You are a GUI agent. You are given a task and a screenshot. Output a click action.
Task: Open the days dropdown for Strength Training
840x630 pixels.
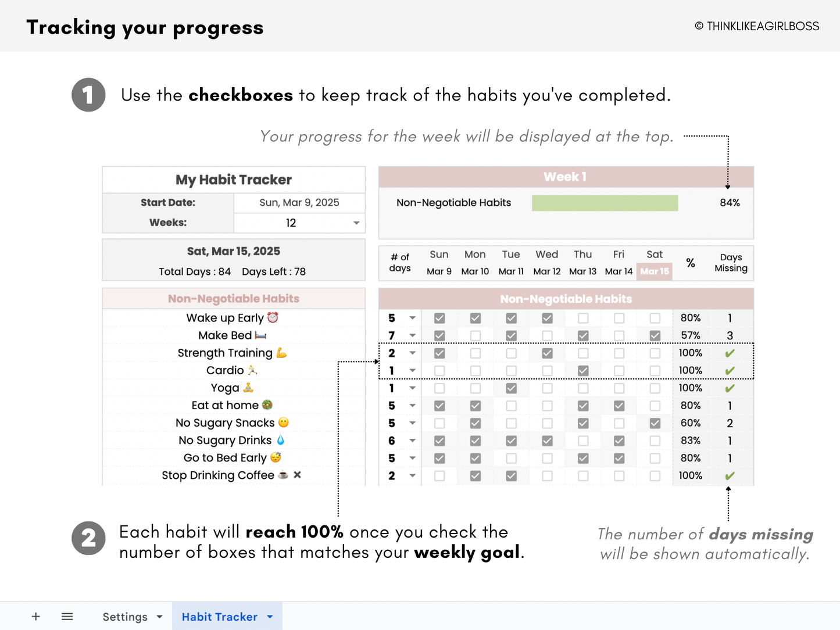(412, 352)
